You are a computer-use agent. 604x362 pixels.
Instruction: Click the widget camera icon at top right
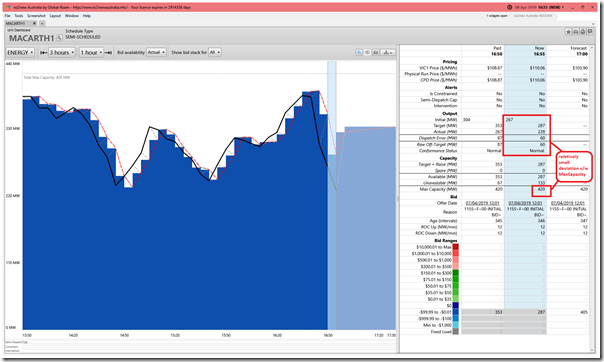coord(575,32)
